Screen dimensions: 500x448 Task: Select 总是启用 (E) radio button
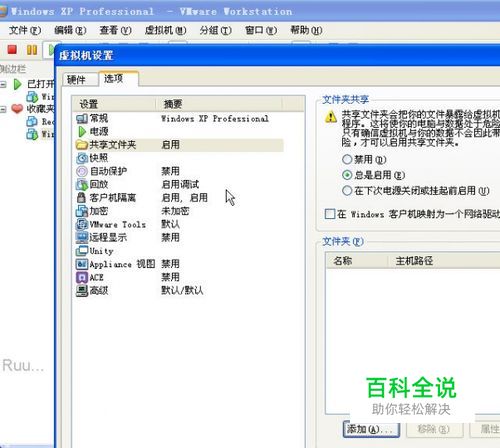pyautogui.click(x=347, y=175)
